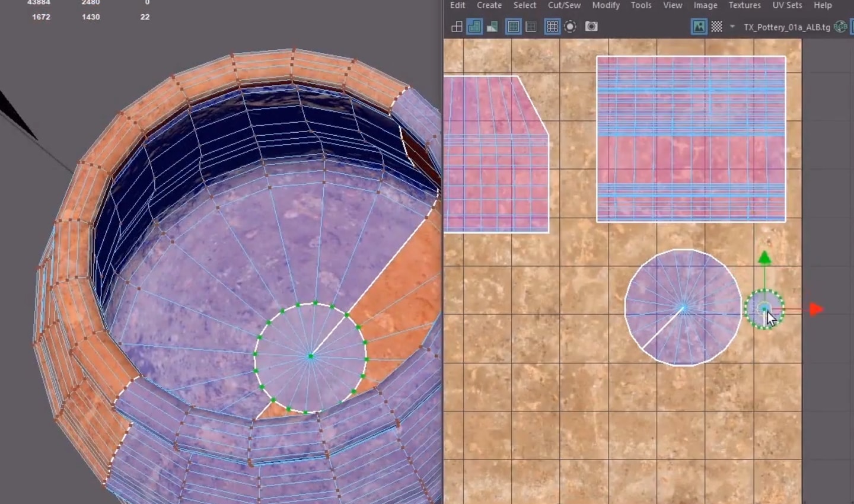854x504 pixels.
Task: Click the shell borders display icon
Action: (531, 27)
